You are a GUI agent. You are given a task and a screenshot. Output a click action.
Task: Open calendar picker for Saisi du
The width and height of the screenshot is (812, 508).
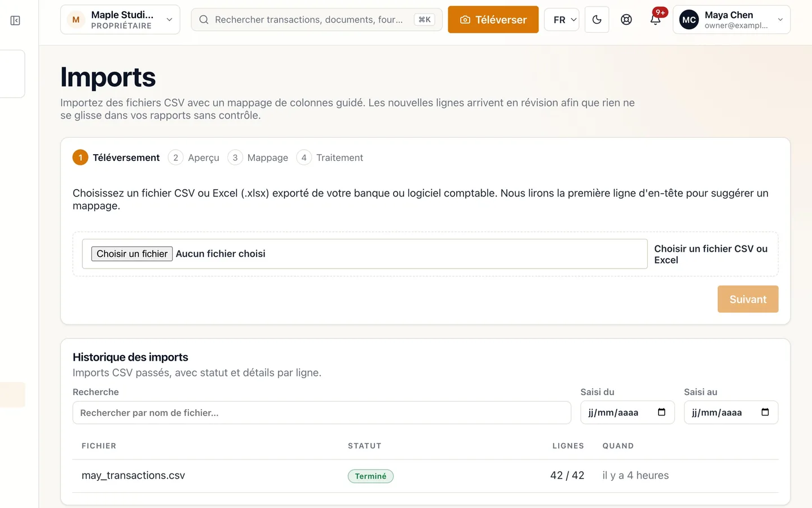661,413
